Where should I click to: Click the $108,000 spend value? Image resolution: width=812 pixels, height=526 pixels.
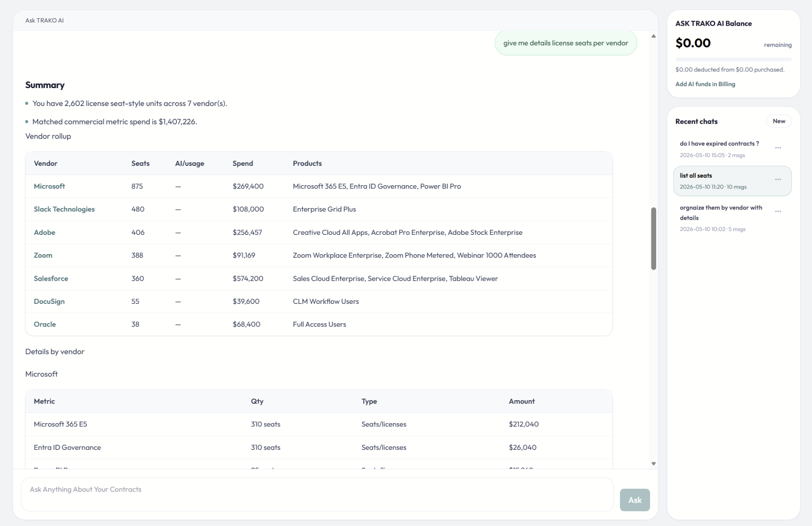(x=248, y=209)
